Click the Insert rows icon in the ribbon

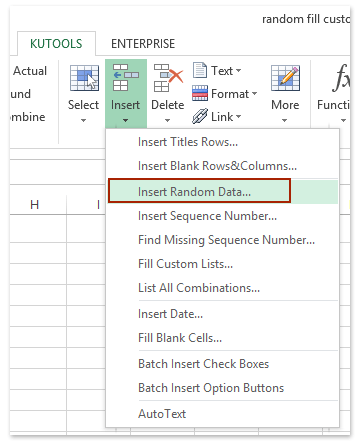(126, 78)
